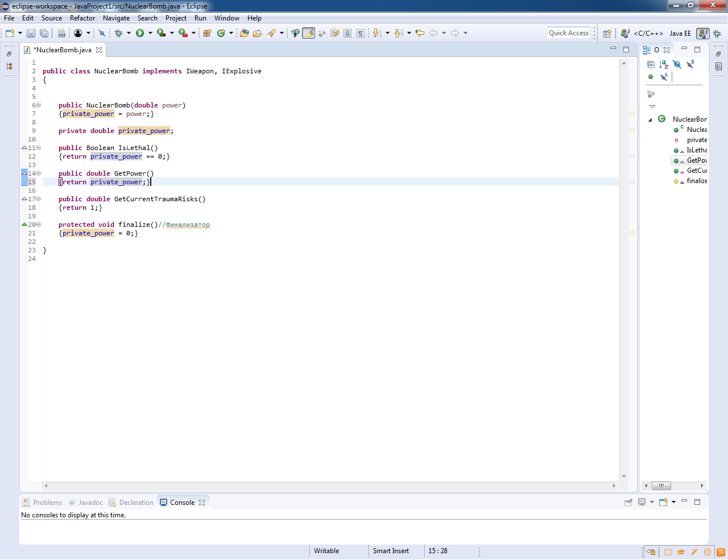
Task: Toggle Hide Static Members in Outline
Action: pyautogui.click(x=690, y=64)
